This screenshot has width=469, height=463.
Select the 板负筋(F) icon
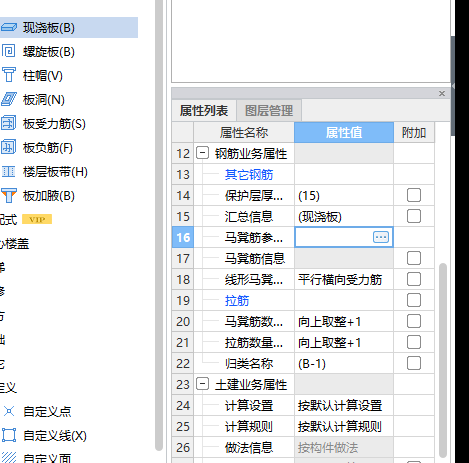click(9, 147)
